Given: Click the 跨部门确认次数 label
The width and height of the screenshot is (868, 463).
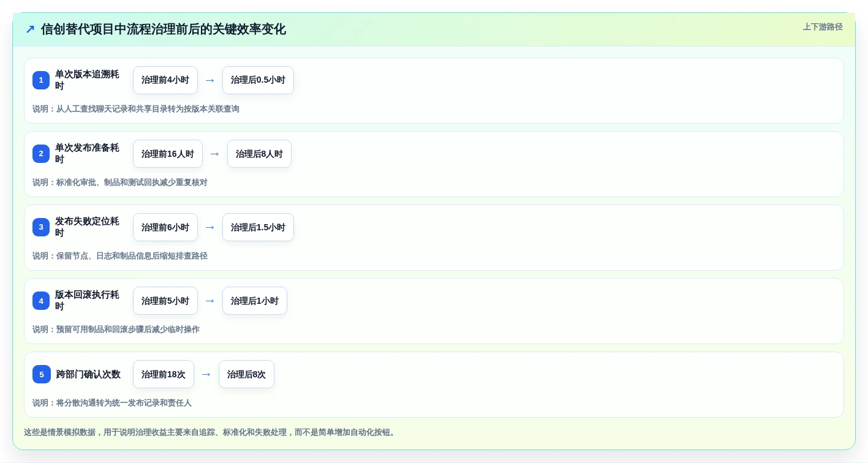Looking at the screenshot, I should (x=88, y=374).
